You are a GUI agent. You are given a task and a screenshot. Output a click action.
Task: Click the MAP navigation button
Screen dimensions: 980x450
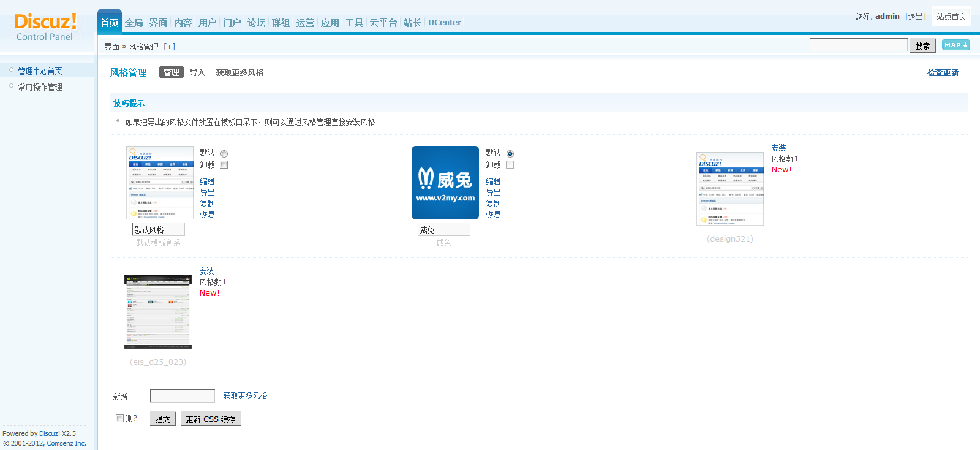956,45
